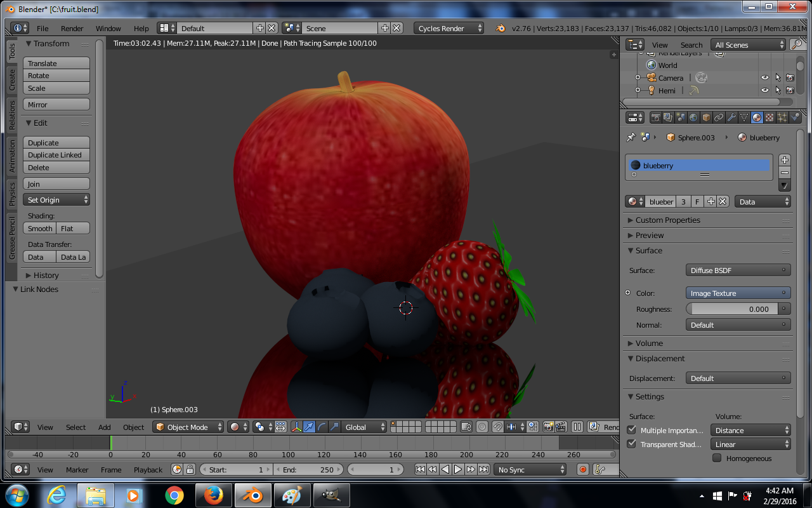Image resolution: width=812 pixels, height=508 pixels.
Task: Click the OpenGL render image icon
Action: click(x=547, y=427)
